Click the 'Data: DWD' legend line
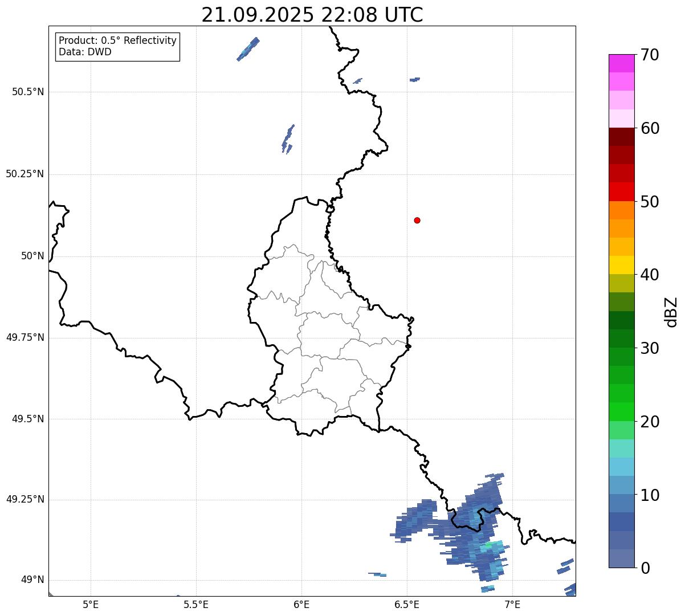 pos(85,52)
